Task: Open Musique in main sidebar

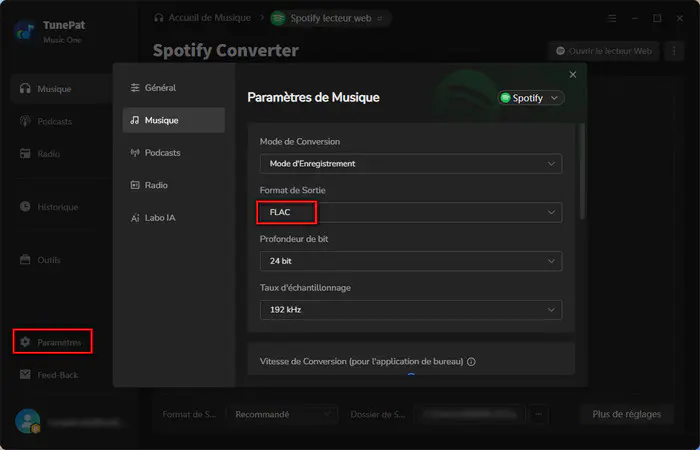Action: click(60, 89)
